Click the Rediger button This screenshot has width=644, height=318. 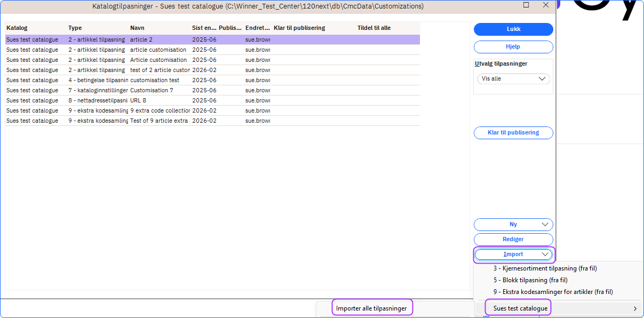click(x=513, y=240)
